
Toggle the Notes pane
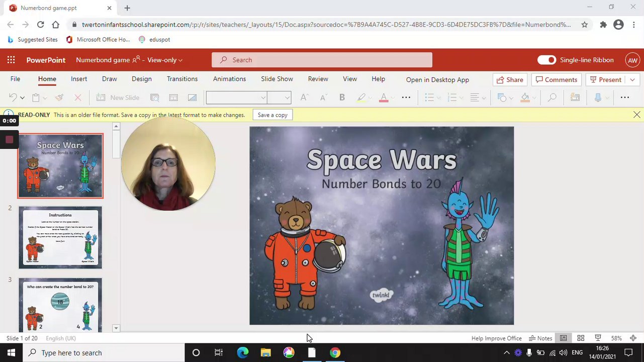tap(540, 338)
